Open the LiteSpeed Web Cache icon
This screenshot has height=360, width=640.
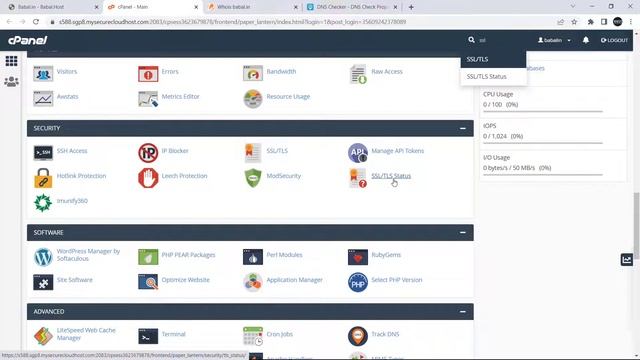(43, 336)
